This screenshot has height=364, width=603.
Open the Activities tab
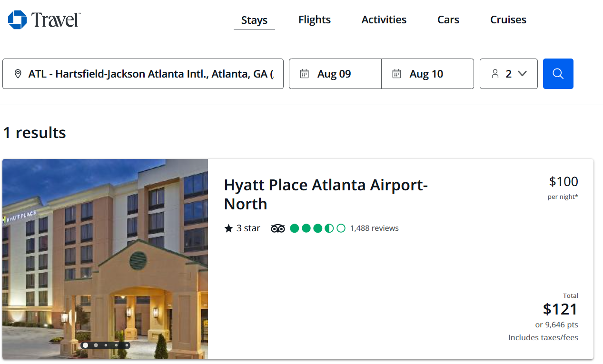click(x=384, y=20)
